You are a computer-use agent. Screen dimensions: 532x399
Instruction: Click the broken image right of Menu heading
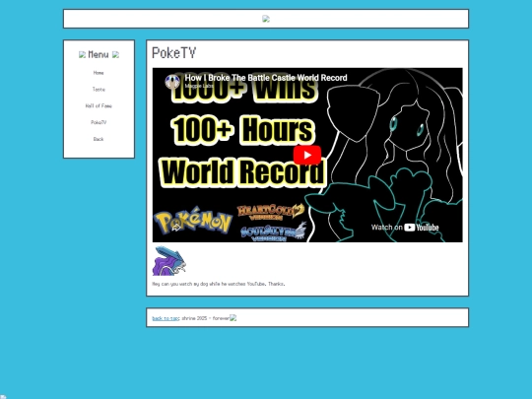115,54
